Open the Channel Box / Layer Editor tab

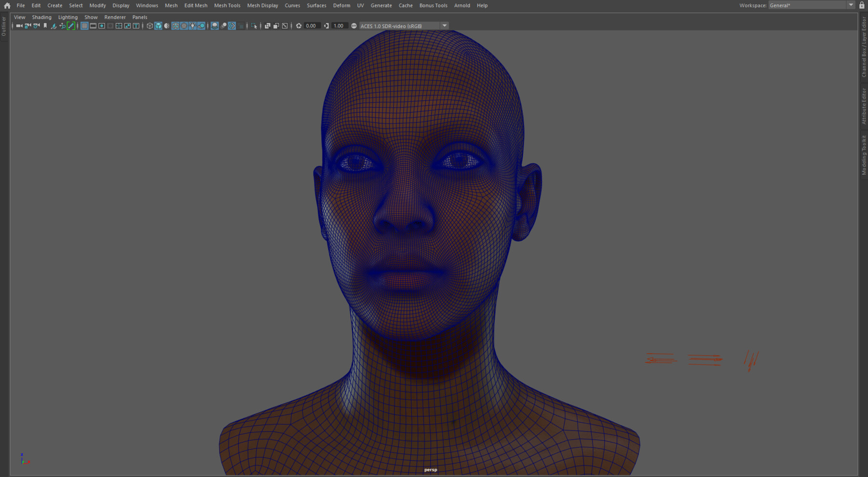point(864,47)
